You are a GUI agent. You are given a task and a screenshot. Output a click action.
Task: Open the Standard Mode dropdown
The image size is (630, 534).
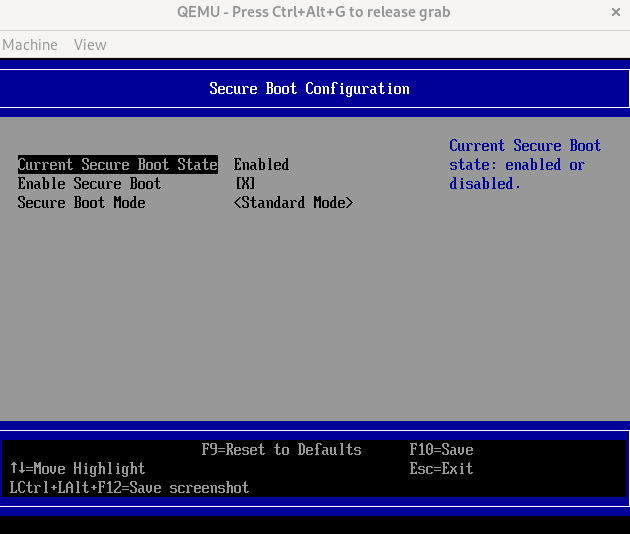293,203
